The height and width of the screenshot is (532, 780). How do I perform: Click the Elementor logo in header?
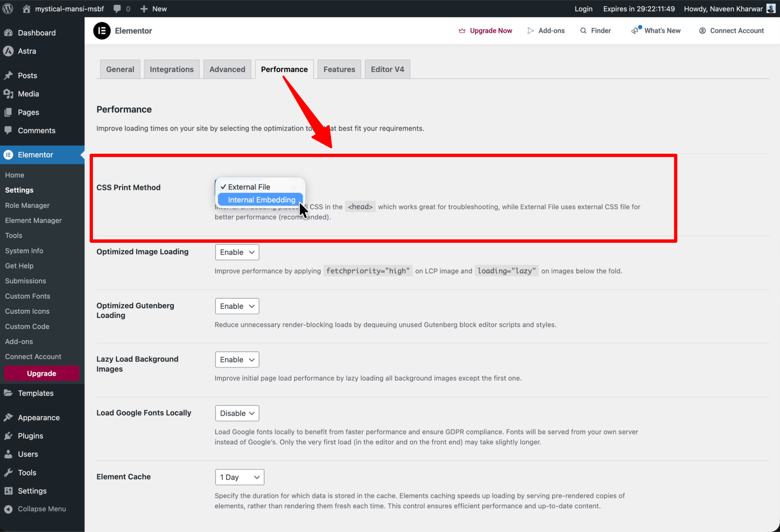pos(102,31)
